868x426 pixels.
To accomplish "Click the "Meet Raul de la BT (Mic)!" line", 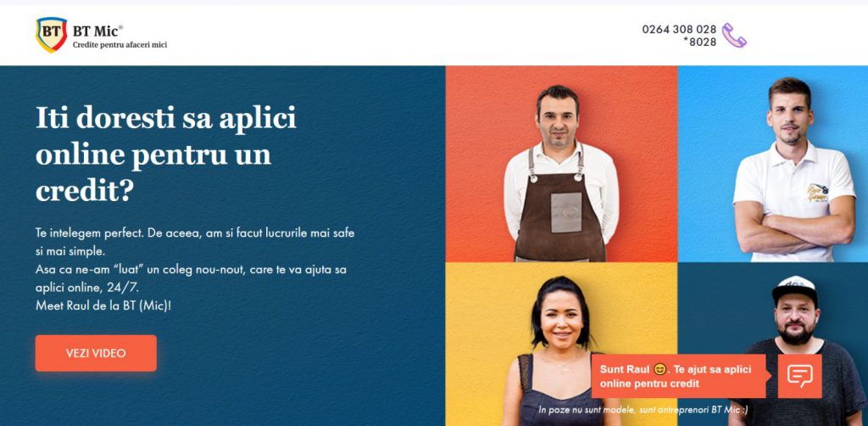I will (103, 305).
